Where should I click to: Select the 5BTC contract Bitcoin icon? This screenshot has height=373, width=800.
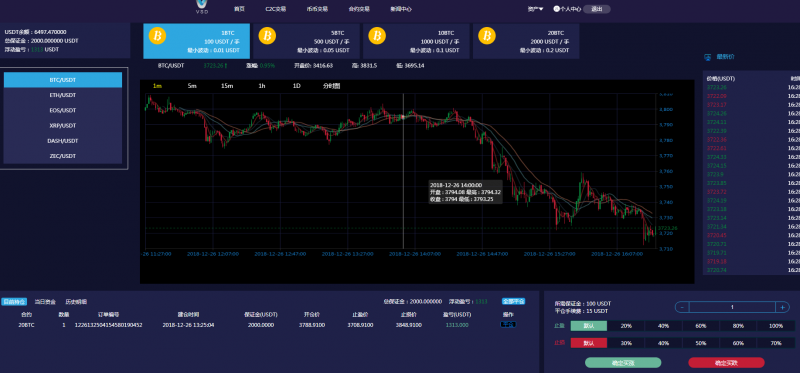267,36
